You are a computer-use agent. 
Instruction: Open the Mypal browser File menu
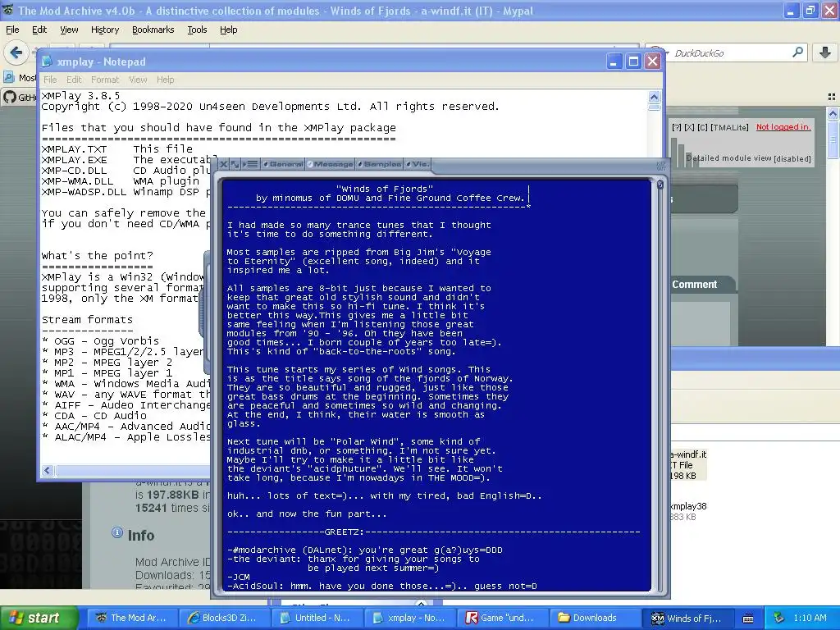coord(12,30)
